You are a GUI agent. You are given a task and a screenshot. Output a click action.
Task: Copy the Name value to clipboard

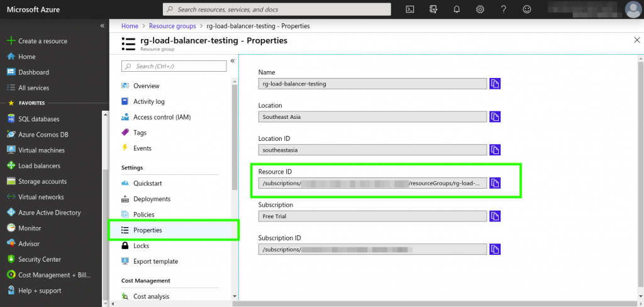[x=495, y=84]
